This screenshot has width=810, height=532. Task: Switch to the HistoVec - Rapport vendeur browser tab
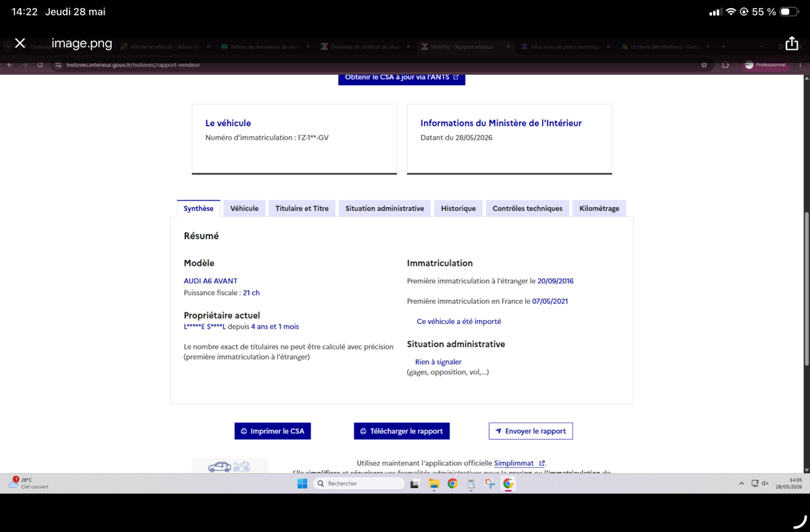click(466, 47)
